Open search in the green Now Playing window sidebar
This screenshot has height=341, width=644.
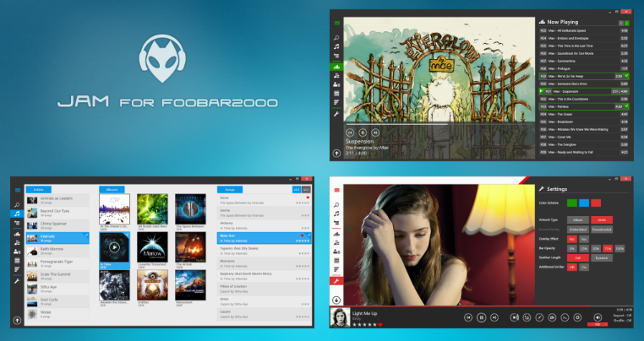(336, 38)
